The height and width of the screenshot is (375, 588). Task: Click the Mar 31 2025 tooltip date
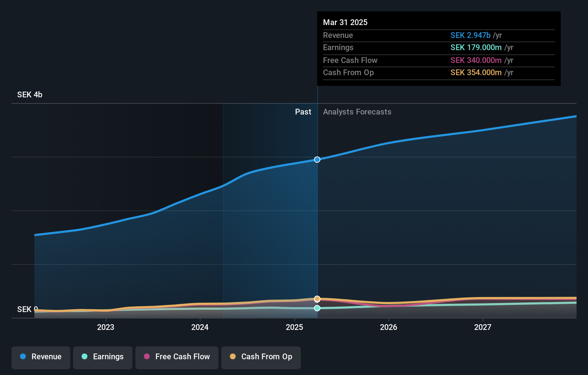point(345,22)
